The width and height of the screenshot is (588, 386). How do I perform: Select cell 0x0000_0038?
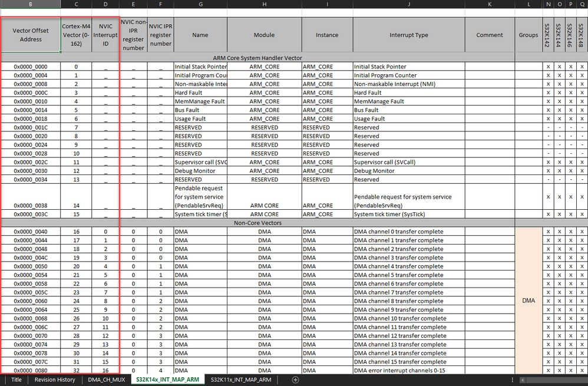click(x=31, y=197)
